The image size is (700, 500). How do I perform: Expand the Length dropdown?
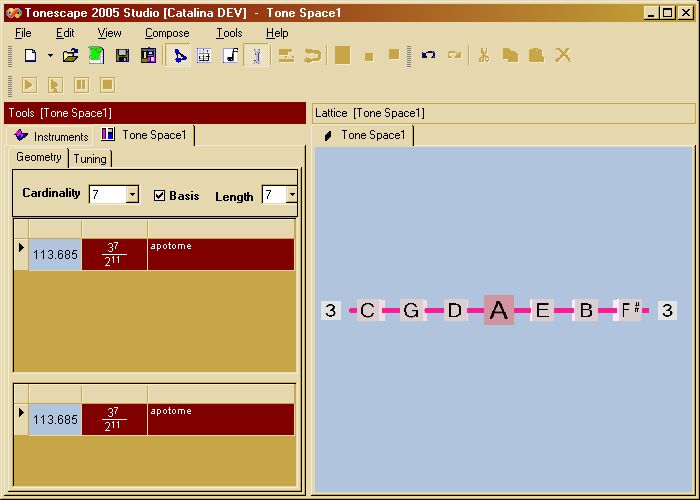[292, 195]
